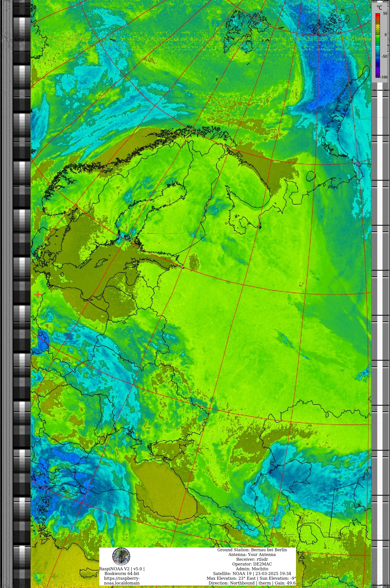
Task: Click the -50 value on temperature legend
Action: (x=384, y=56)
